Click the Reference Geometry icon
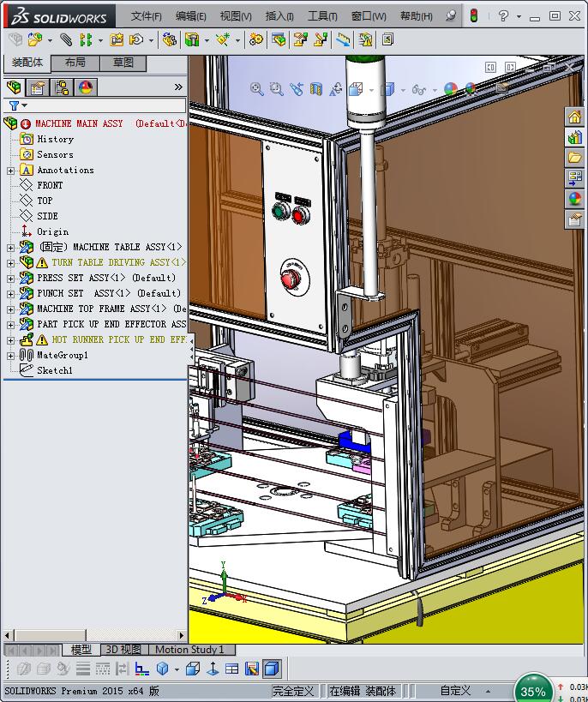 (223, 39)
